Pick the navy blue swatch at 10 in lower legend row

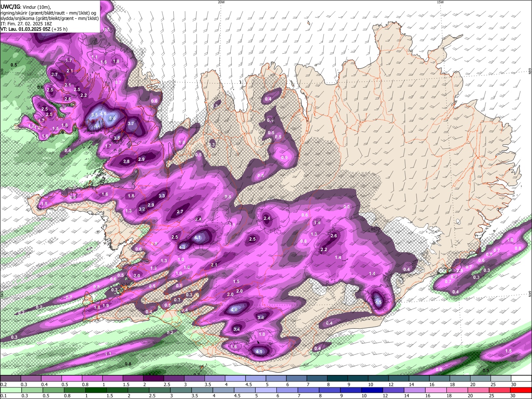372,390
